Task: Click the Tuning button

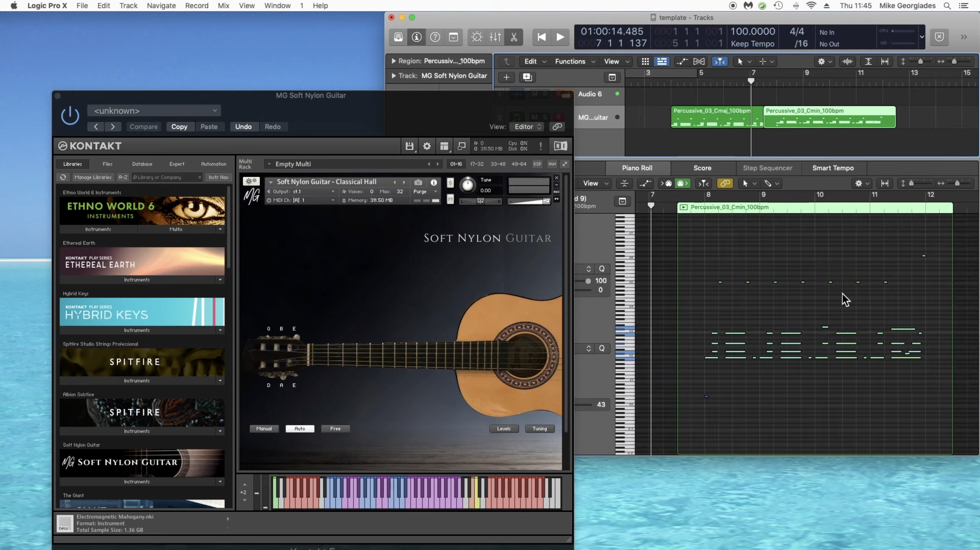Action: 539,429
